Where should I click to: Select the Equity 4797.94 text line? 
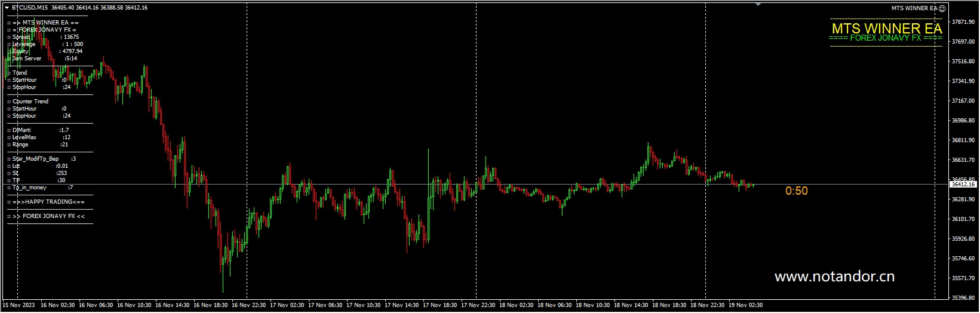coord(47,51)
